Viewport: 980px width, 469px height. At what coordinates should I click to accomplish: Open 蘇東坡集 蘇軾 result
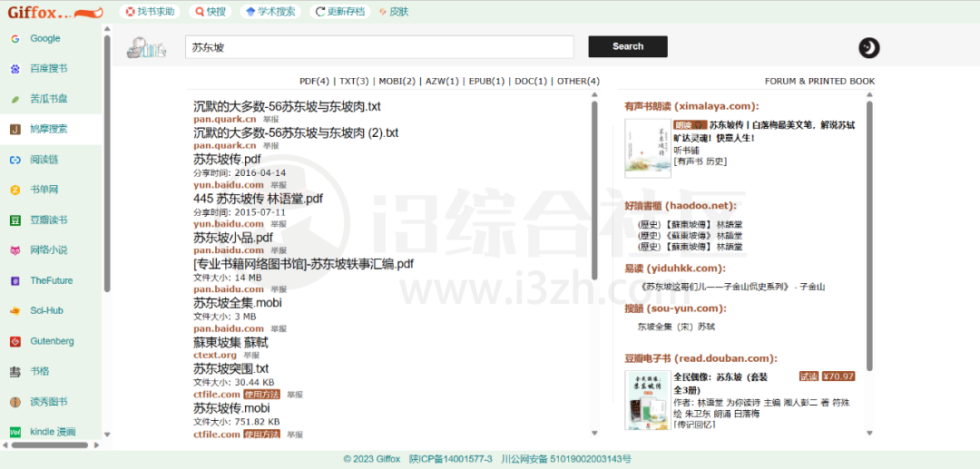click(230, 343)
